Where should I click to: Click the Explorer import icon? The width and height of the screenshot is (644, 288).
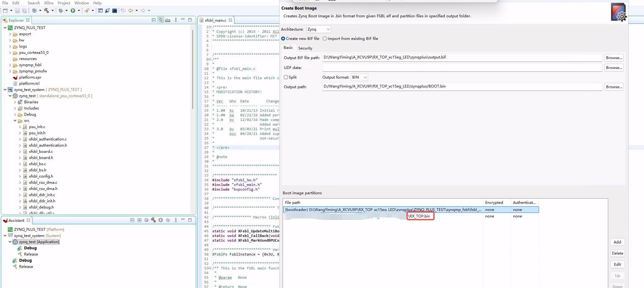pos(168,20)
